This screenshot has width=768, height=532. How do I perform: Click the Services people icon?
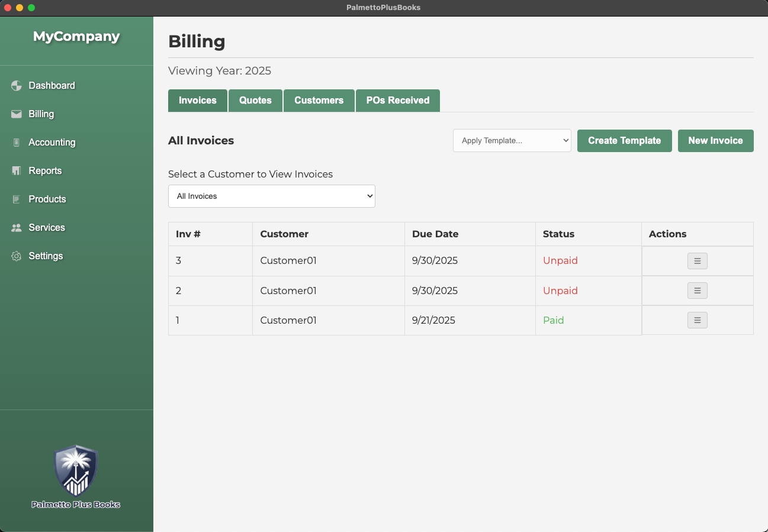17,228
